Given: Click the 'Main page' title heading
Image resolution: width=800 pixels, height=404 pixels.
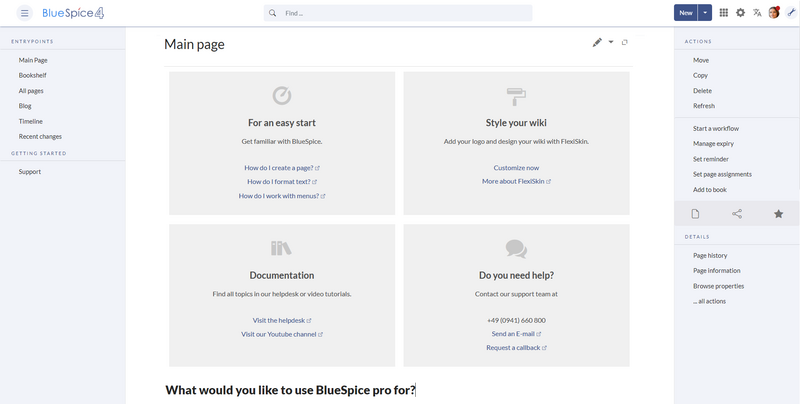Looking at the screenshot, I should pos(194,44).
